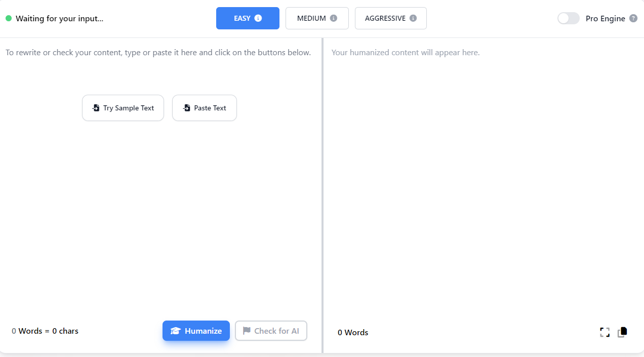Click the Try Sample Text button
This screenshot has height=357, width=644.
click(x=123, y=107)
